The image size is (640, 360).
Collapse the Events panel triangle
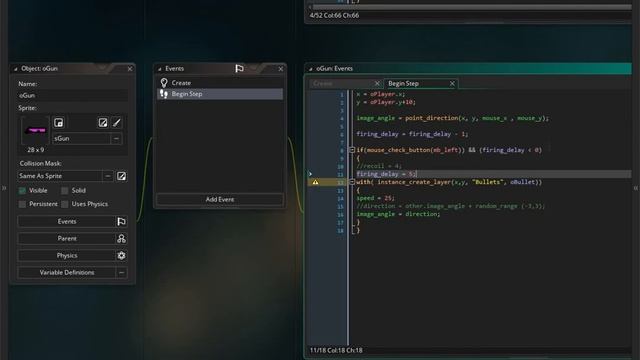pyautogui.click(x=159, y=69)
